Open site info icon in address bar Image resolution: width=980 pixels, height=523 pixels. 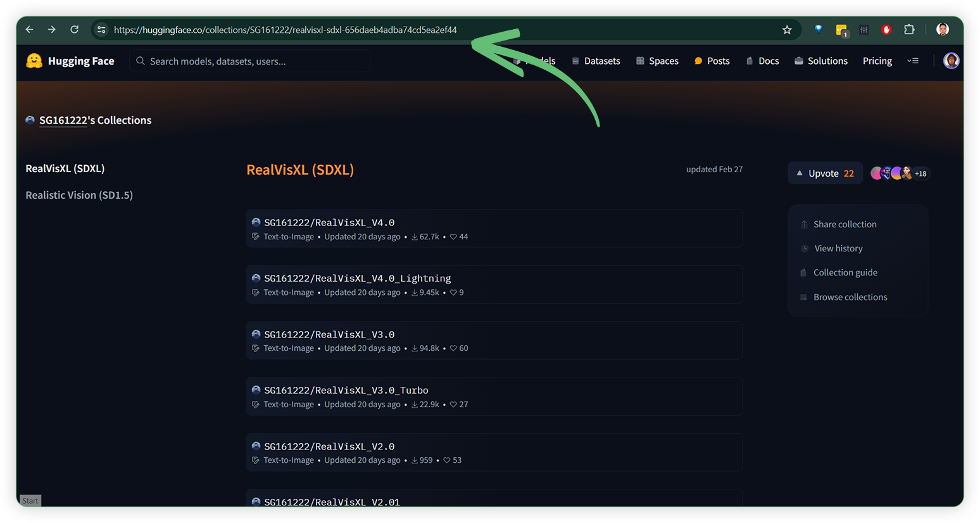coord(101,30)
